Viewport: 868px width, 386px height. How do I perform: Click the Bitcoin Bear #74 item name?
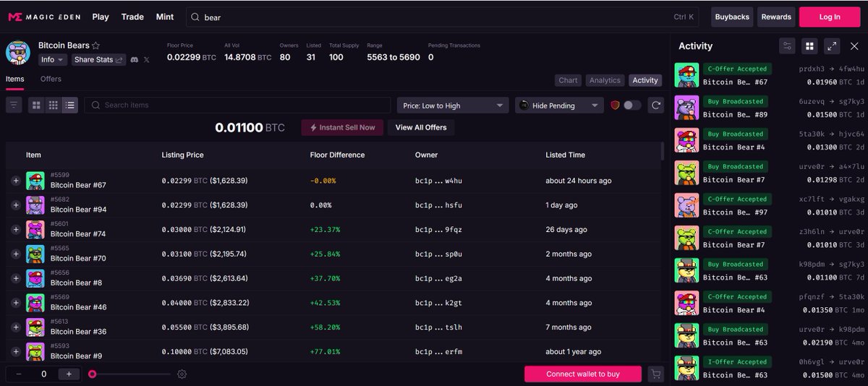pos(78,233)
